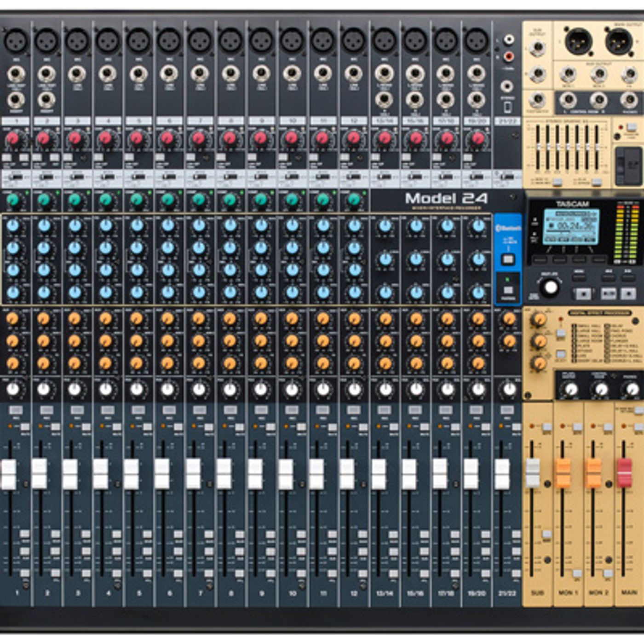Select the FOOTSWITCH jack
The image size is (644, 644).
click(x=537, y=99)
